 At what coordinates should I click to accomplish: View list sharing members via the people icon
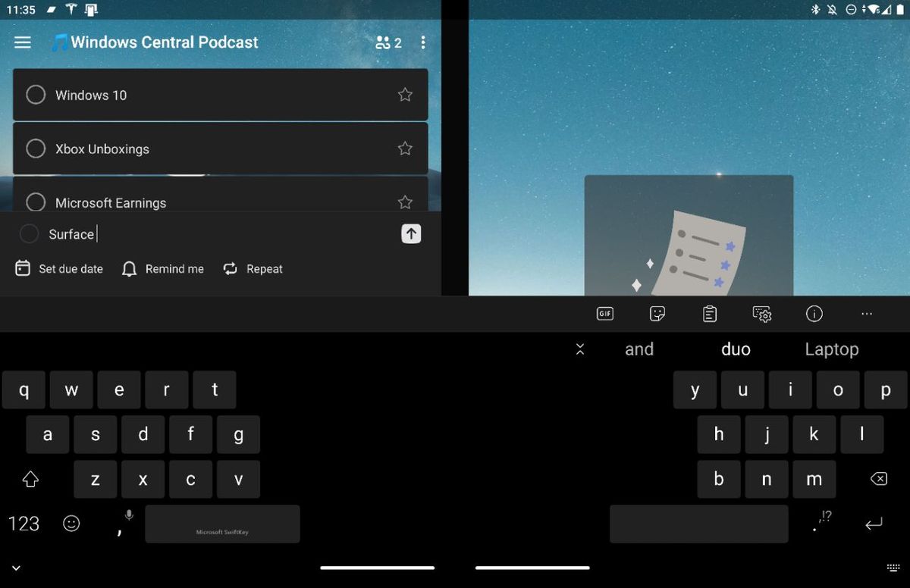point(384,42)
